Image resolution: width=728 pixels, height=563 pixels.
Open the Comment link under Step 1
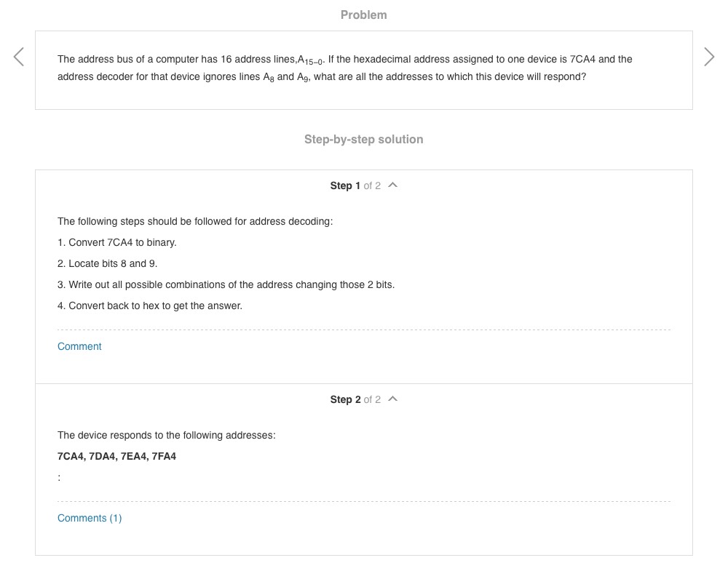click(x=79, y=346)
